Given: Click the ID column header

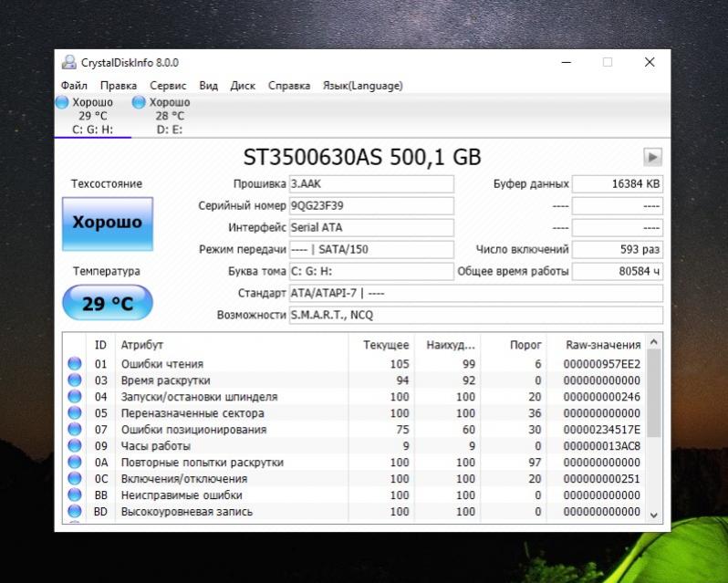Looking at the screenshot, I should click(100, 345).
